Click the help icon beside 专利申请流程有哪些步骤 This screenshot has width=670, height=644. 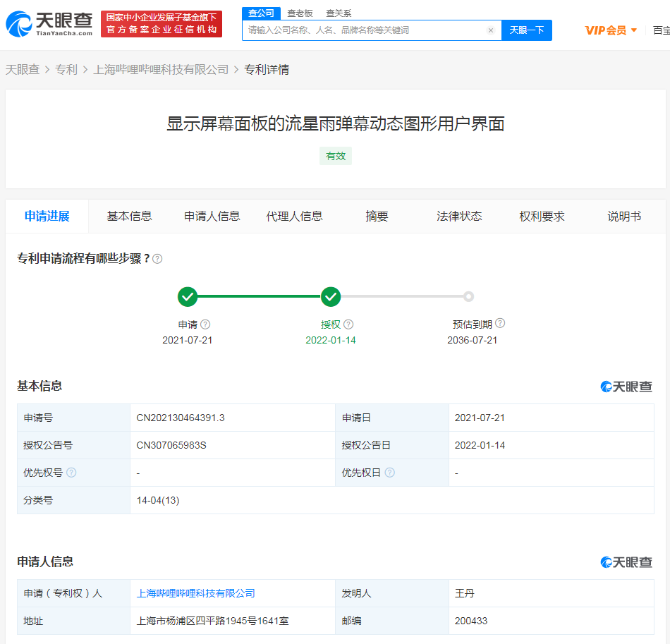[x=158, y=259]
